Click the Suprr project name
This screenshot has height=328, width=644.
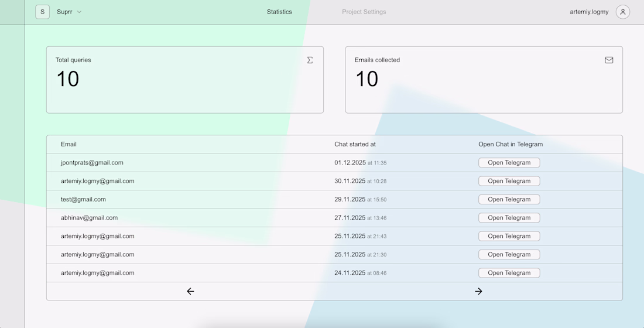click(x=64, y=12)
